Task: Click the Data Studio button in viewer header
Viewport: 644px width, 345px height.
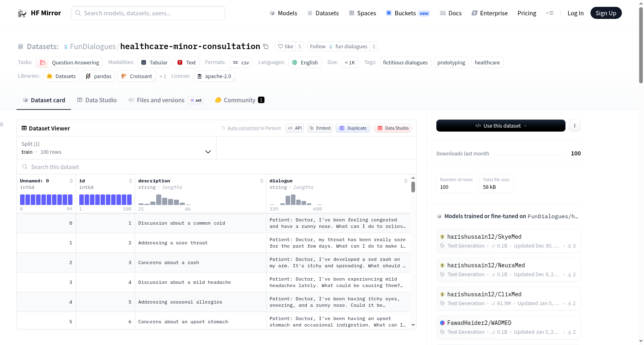Action: tap(393, 128)
